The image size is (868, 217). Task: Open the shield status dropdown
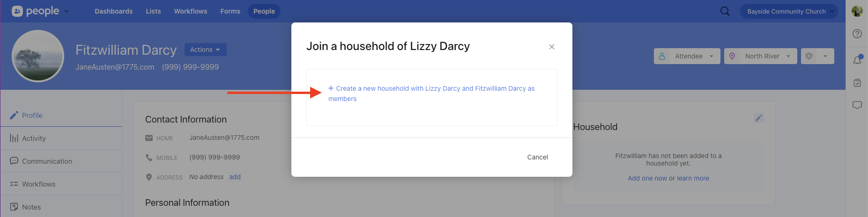coord(817,56)
